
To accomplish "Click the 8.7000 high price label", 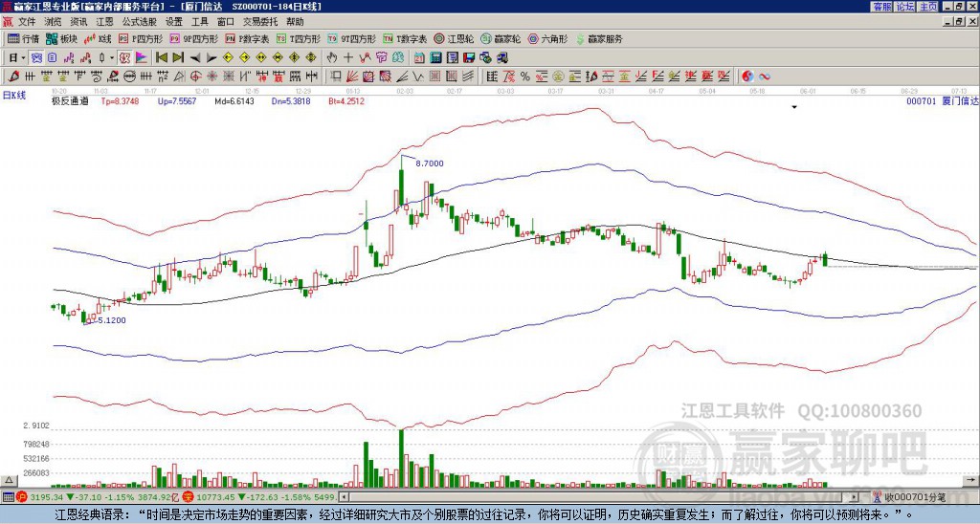I will [x=430, y=163].
